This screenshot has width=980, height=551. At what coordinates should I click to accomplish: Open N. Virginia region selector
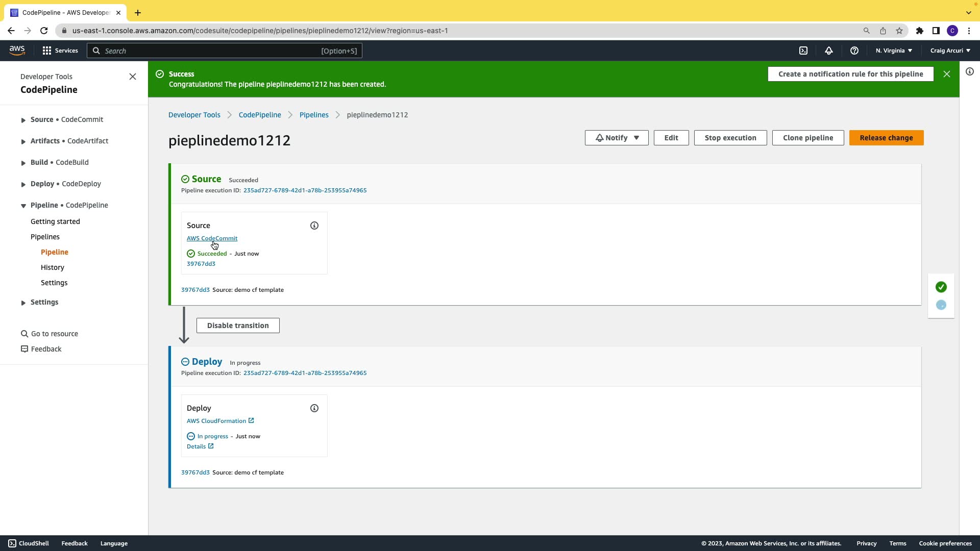click(x=894, y=51)
